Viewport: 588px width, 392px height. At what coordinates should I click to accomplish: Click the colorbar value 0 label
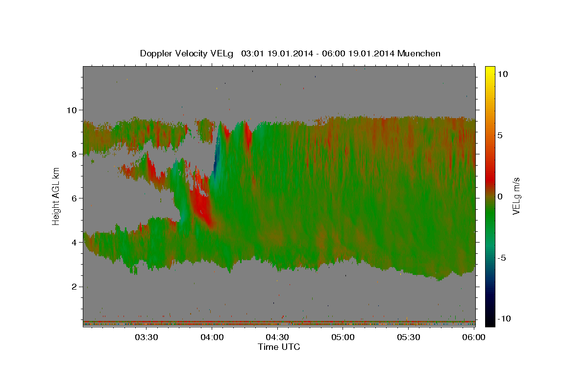(x=501, y=196)
